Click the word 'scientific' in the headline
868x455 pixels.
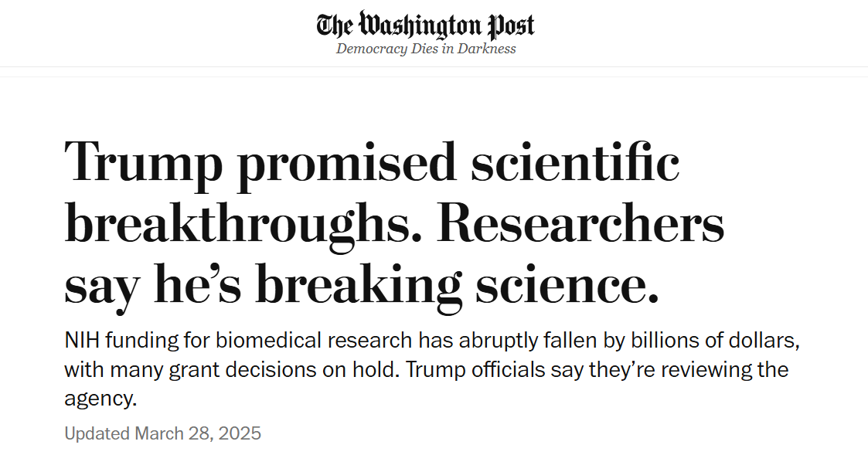click(576, 165)
